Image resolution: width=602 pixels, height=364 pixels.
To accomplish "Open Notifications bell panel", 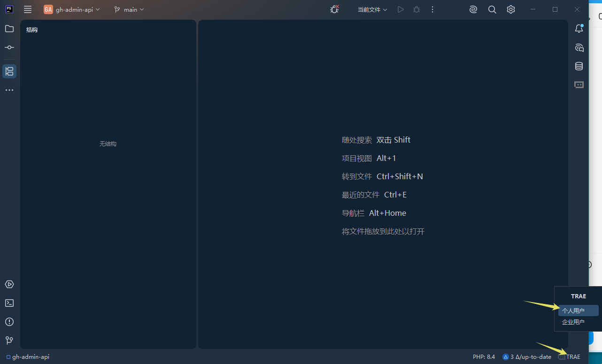I will pyautogui.click(x=579, y=29).
